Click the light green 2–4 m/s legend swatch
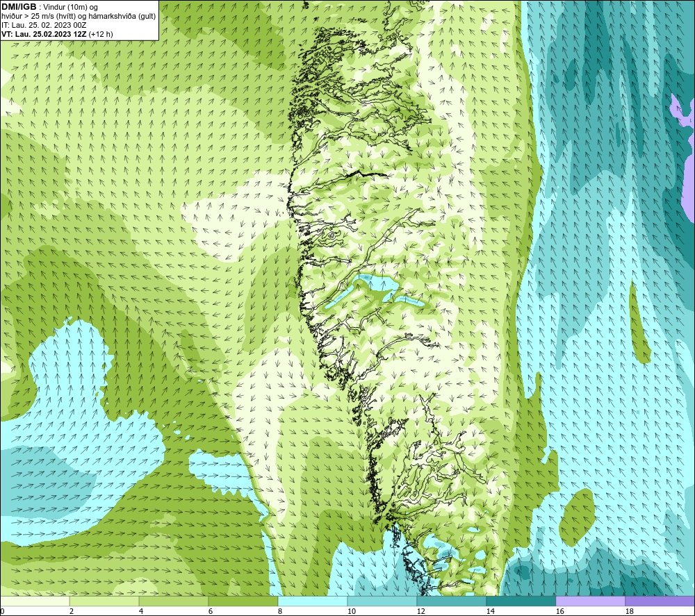 pyautogui.click(x=104, y=601)
